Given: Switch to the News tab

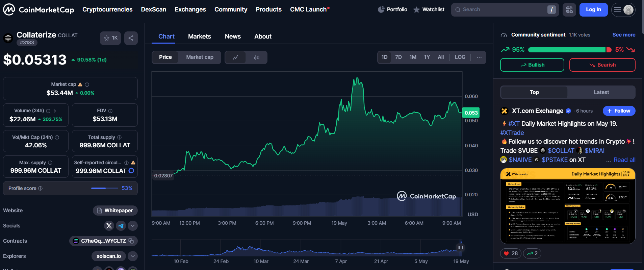Looking at the screenshot, I should tap(233, 36).
